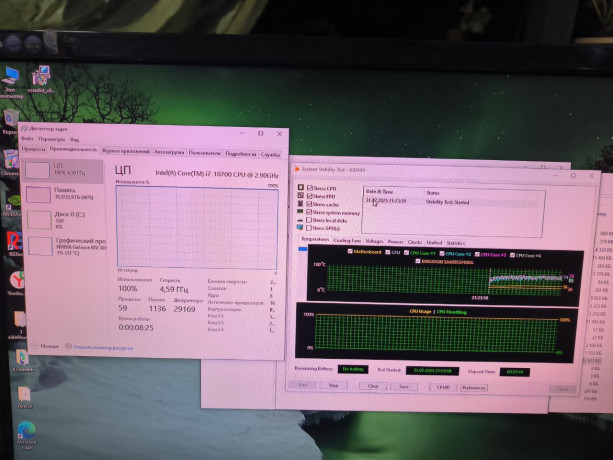This screenshot has width=613, height=460.
Task: Enable Stress local disks checkbox
Action: (x=309, y=220)
